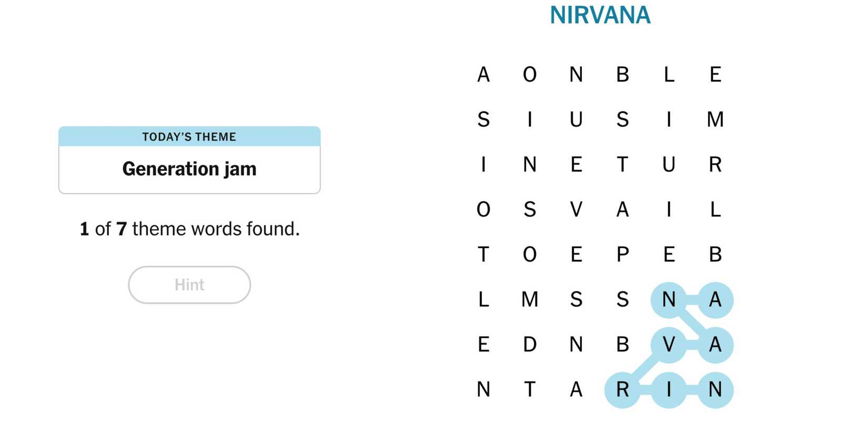Click the Hint button
The image size is (868, 434).
tap(189, 285)
